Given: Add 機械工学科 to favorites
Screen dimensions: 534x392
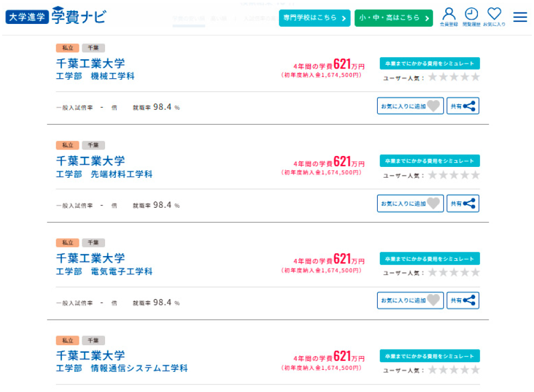Looking at the screenshot, I should pyautogui.click(x=410, y=106).
